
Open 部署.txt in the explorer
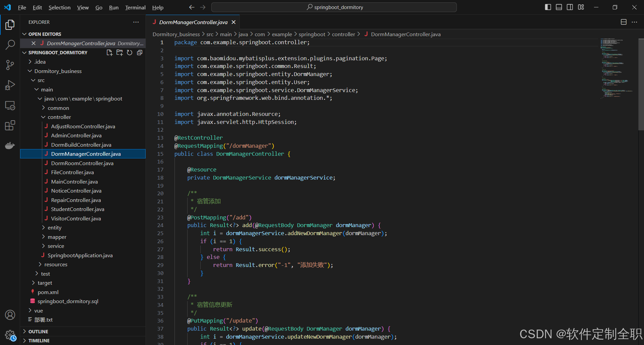click(44, 320)
